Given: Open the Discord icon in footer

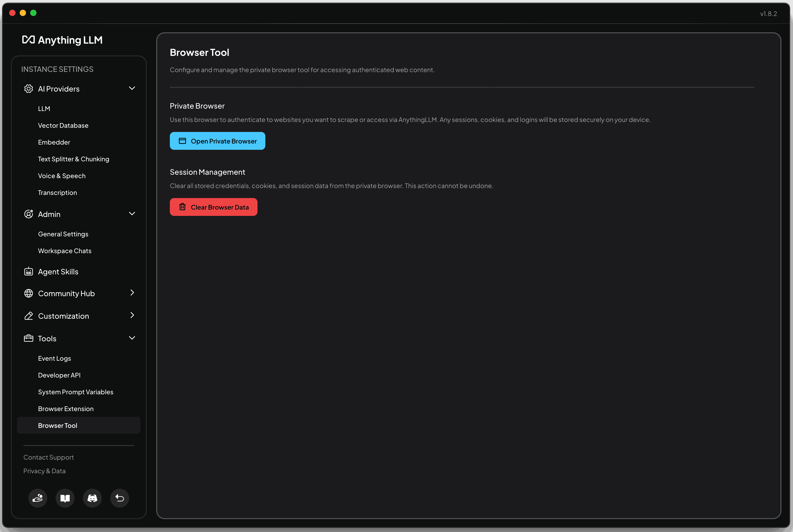Looking at the screenshot, I should [92, 498].
